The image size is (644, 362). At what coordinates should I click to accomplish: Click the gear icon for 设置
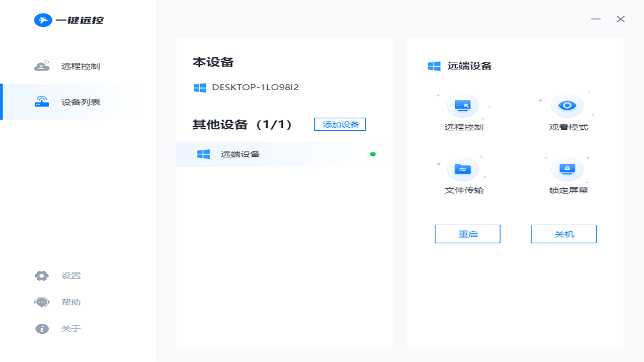[42, 276]
